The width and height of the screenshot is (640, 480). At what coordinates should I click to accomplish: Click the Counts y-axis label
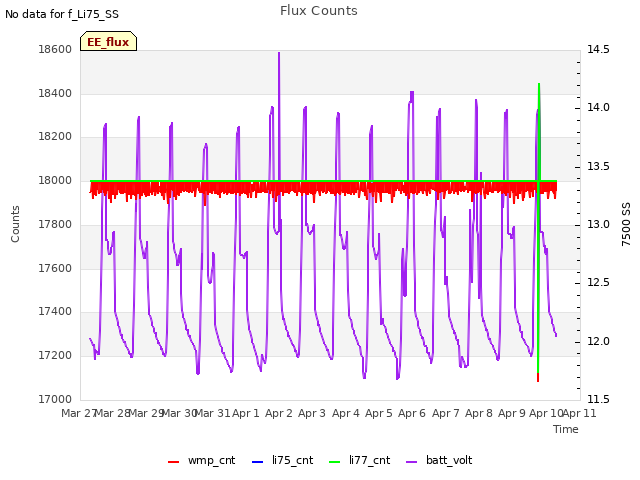click(x=15, y=224)
